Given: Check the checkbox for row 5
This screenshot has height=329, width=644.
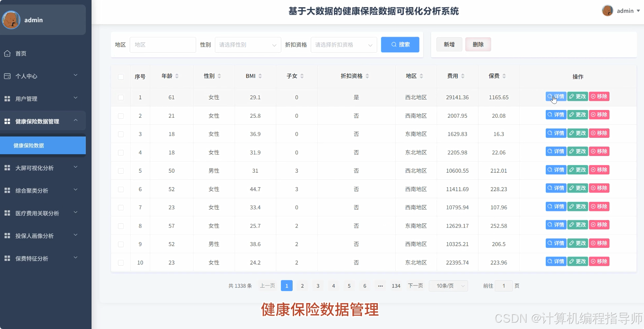Looking at the screenshot, I should pyautogui.click(x=121, y=171).
